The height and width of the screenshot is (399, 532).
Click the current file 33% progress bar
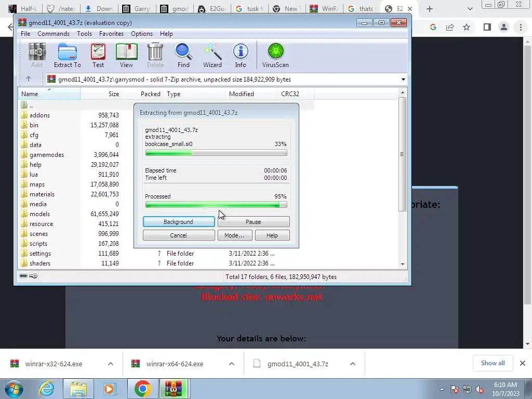coord(216,153)
